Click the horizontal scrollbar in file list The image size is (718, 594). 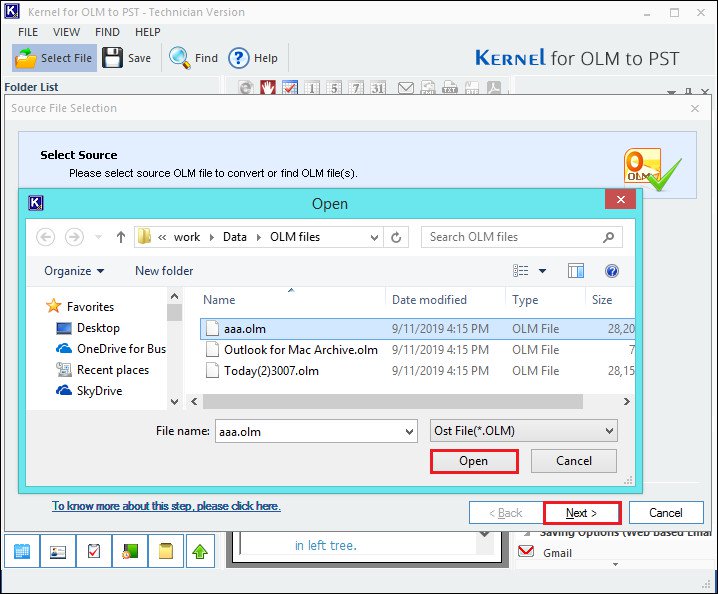pyautogui.click(x=393, y=402)
